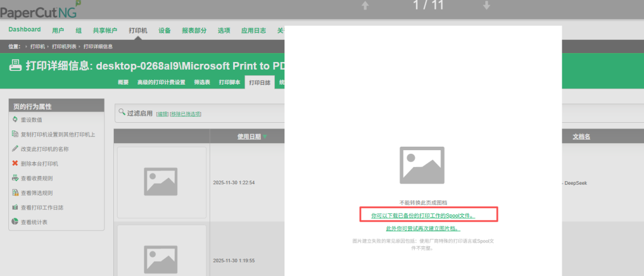Go to previous page with up arrow
This screenshot has height=276, width=644.
click(365, 6)
